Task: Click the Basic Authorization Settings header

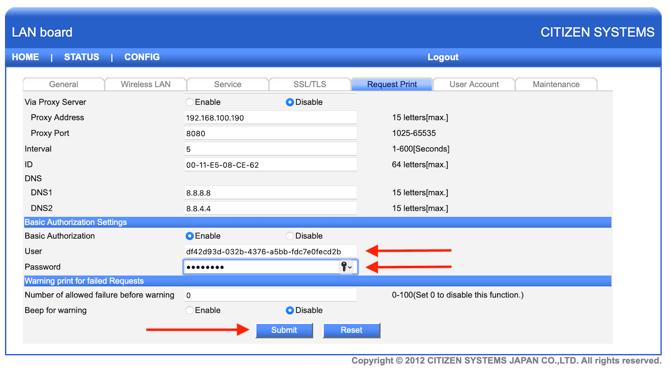Action: [317, 222]
